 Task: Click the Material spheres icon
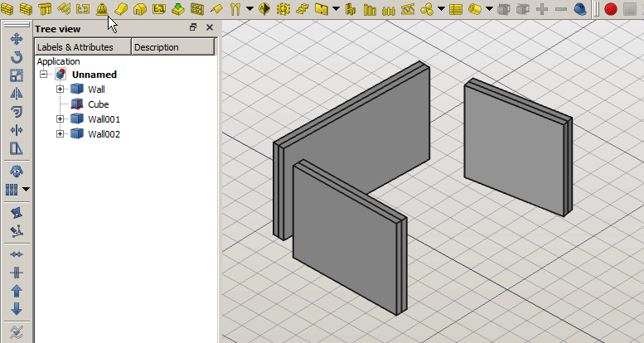point(427,8)
